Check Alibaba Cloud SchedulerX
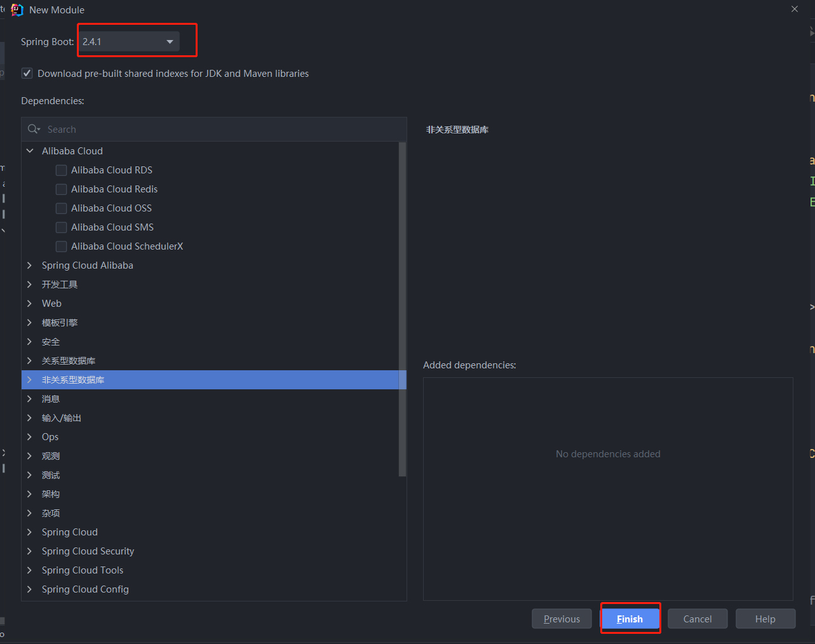 tap(62, 246)
